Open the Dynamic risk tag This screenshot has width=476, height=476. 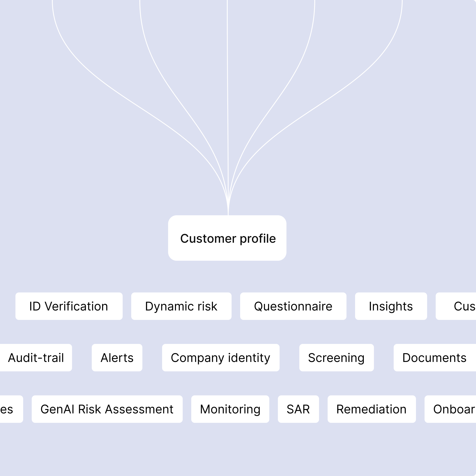tap(181, 306)
